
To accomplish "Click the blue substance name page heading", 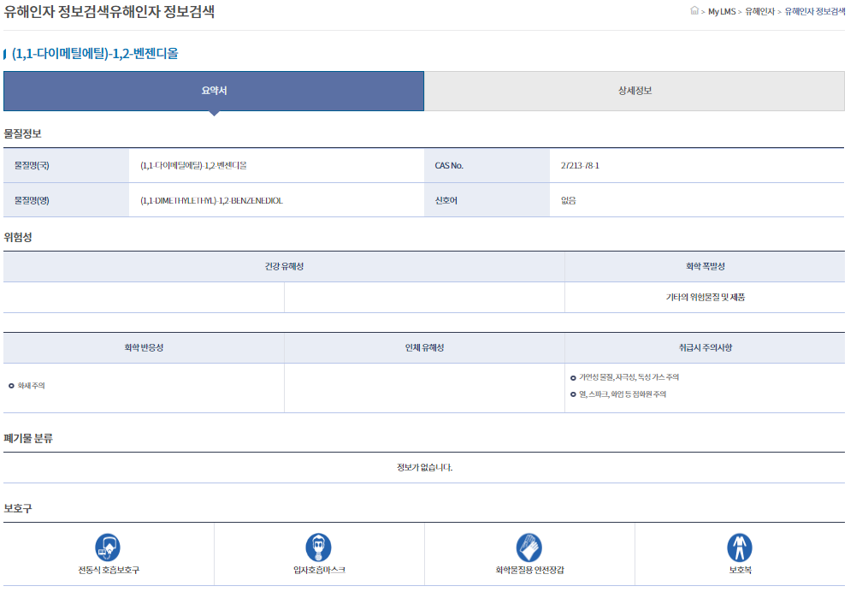I will pos(95,54).
